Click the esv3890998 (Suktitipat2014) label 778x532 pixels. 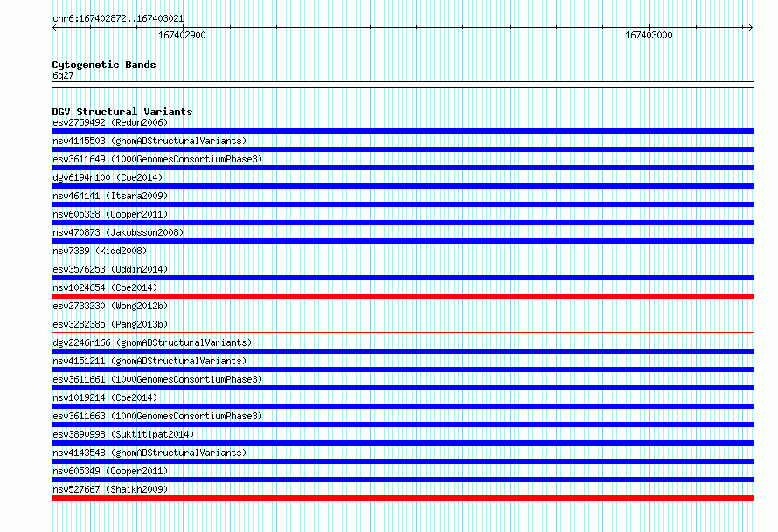click(x=123, y=434)
